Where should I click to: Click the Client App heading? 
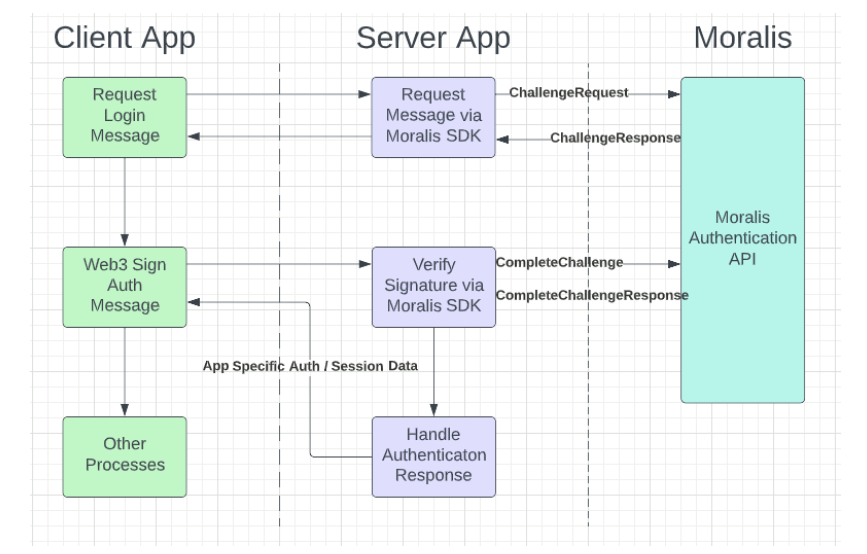pos(124,39)
